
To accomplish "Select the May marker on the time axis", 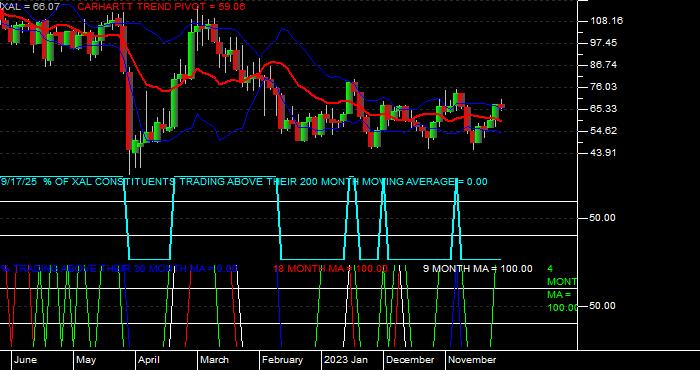I will [86, 360].
